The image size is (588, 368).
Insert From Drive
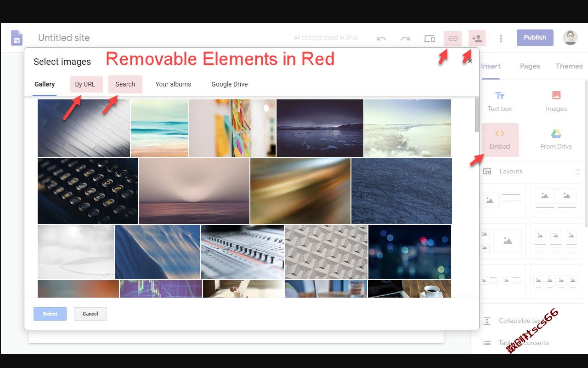[x=556, y=139]
